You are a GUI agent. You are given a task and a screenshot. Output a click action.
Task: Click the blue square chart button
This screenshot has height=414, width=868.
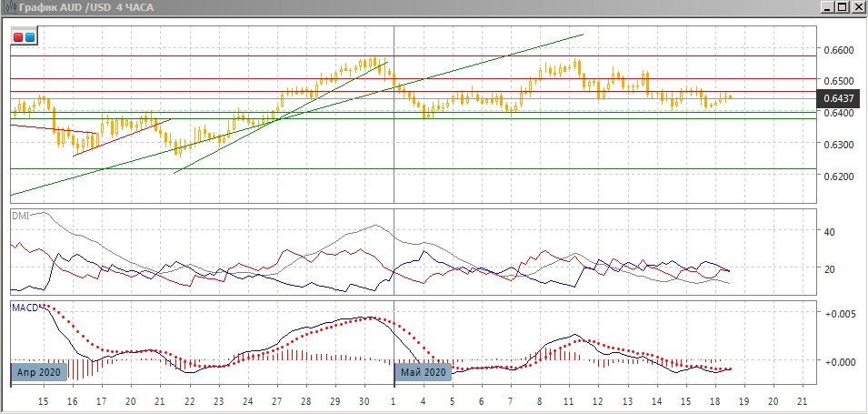(x=30, y=37)
